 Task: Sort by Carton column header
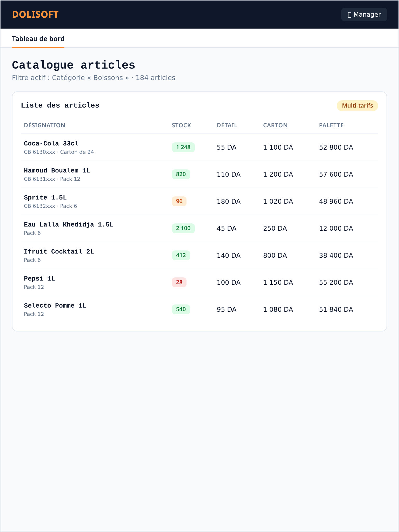275,125
